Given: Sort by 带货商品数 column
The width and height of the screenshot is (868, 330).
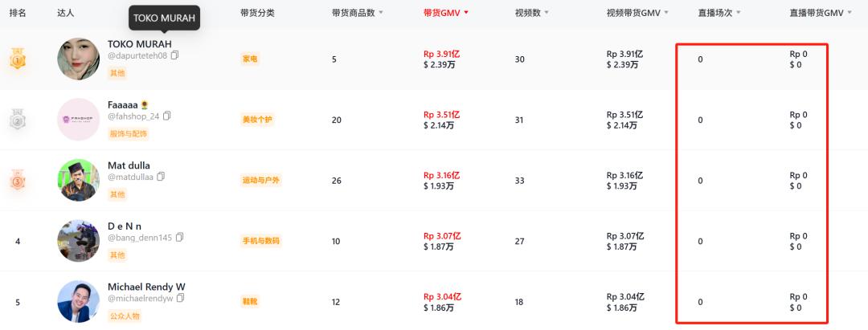Looking at the screenshot, I should click(358, 13).
